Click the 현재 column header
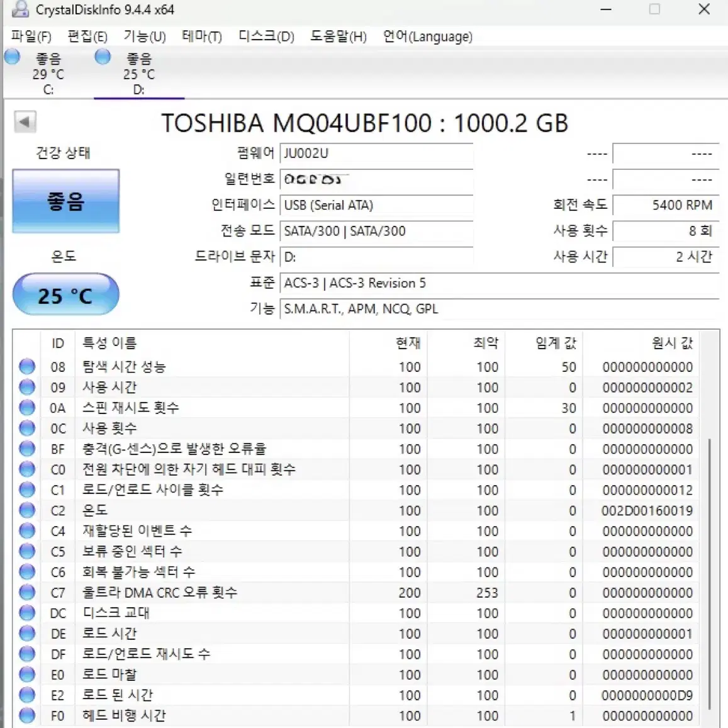This screenshot has width=728, height=728. [388, 343]
